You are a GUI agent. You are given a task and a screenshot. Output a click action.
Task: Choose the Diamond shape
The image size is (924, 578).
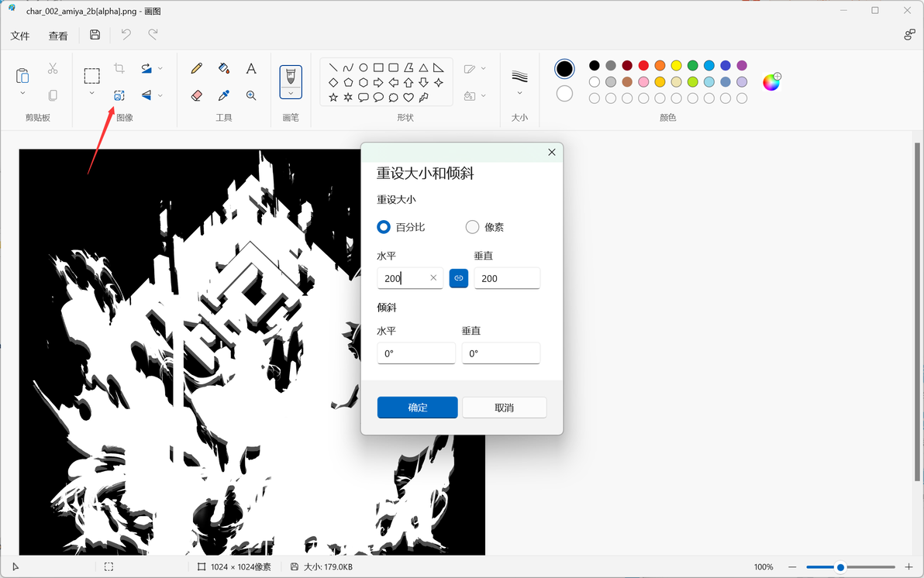333,82
